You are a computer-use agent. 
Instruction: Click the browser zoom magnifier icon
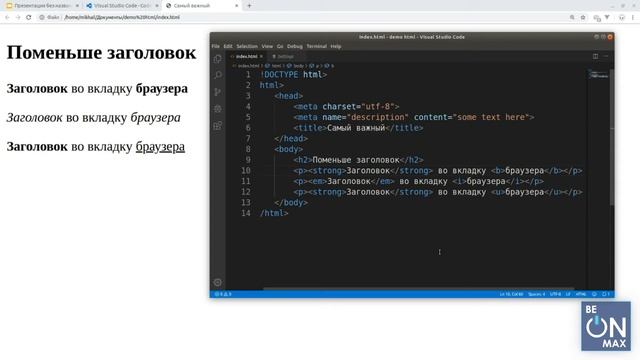(572, 17)
